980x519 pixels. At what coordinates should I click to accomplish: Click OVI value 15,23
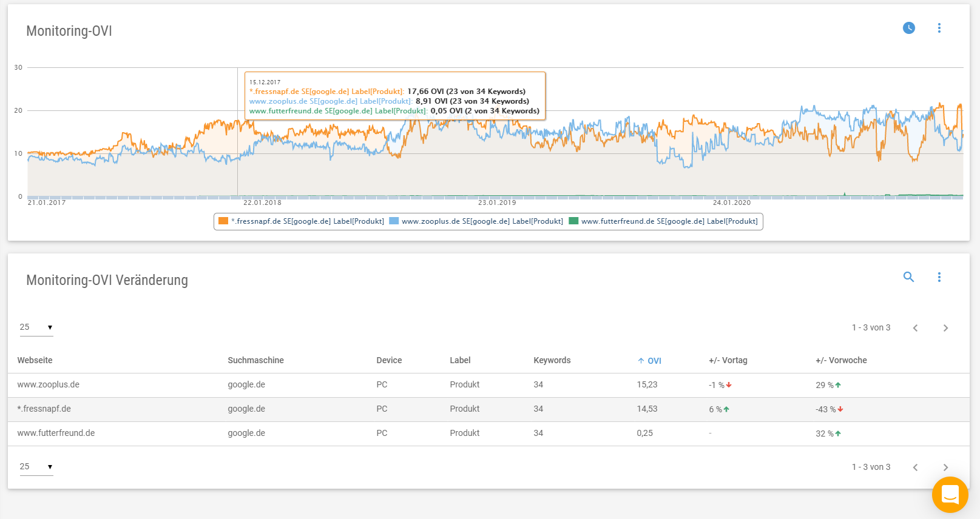point(647,385)
